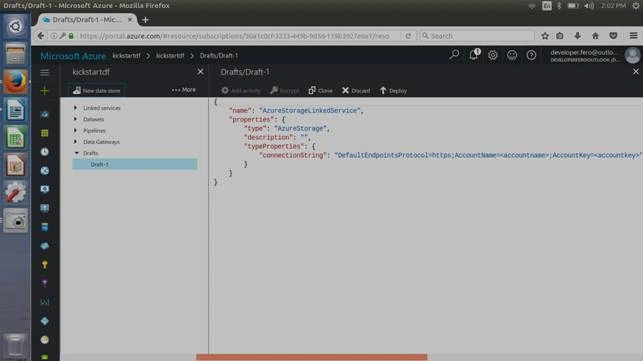Screen dimensions: 643x361
Task: Select the Drafts/Draft-1 browser tab
Action: (x=87, y=20)
